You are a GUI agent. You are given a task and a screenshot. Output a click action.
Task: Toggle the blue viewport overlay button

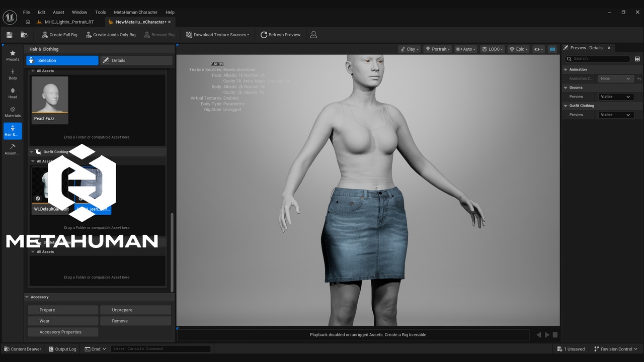tap(552, 49)
